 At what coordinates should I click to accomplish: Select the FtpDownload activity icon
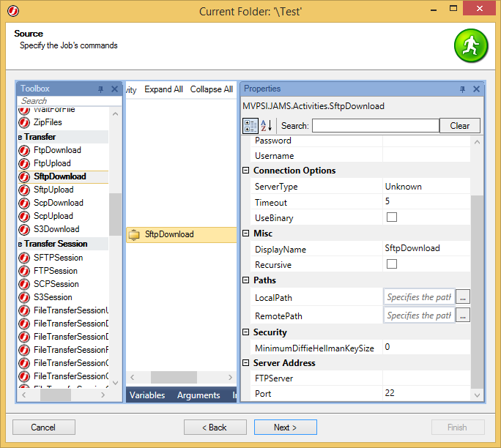tap(24, 150)
